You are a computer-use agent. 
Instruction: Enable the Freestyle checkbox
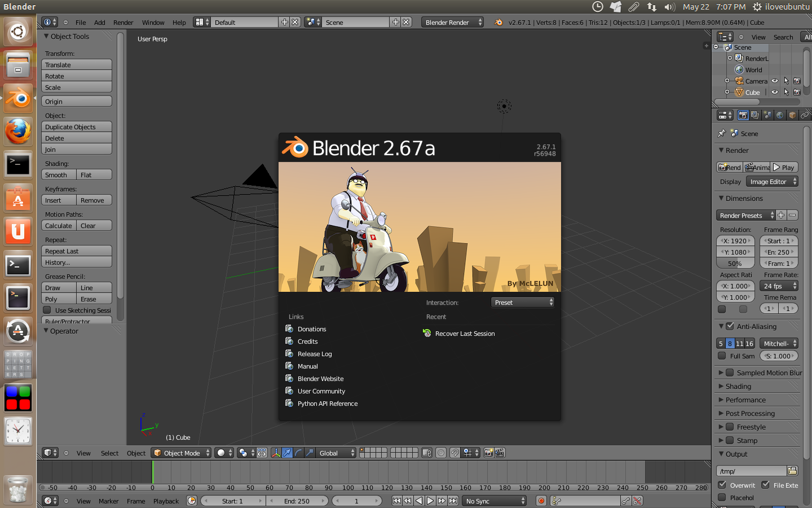point(730,427)
